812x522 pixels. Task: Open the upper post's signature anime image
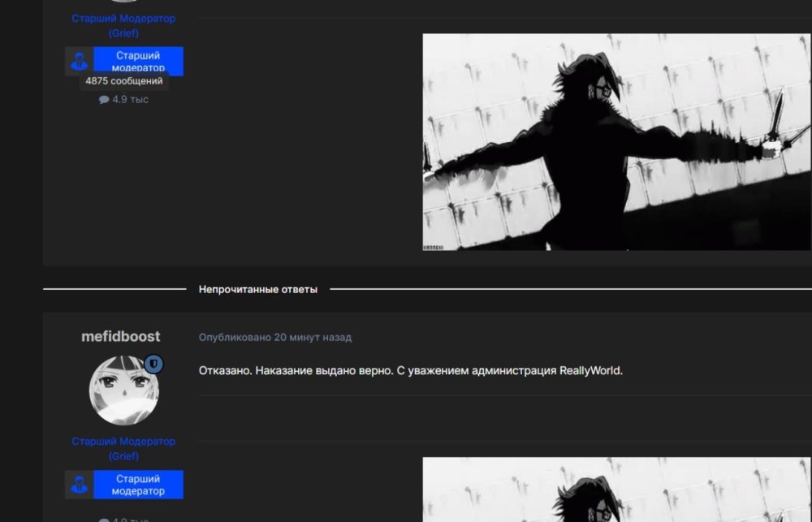617,142
